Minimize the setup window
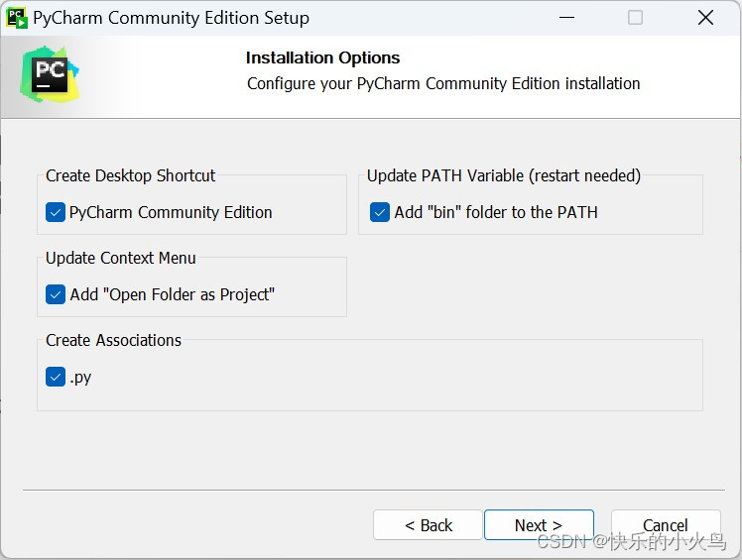This screenshot has height=560, width=742. (x=566, y=18)
